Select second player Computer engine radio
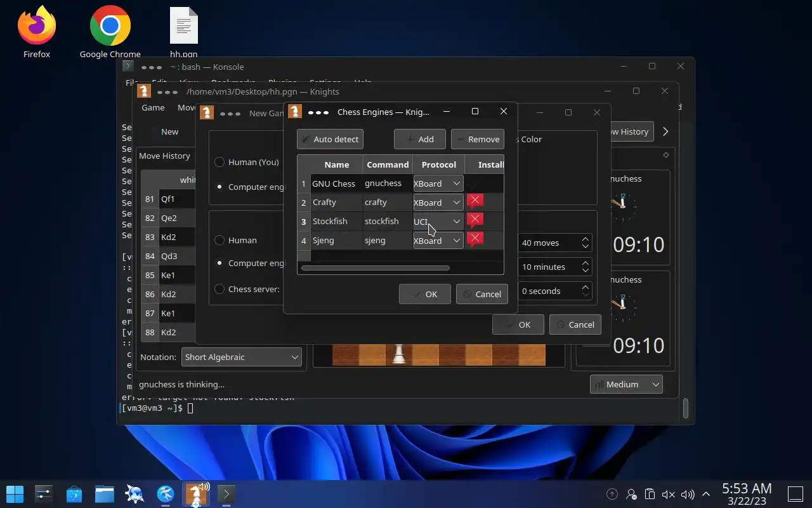Image resolution: width=812 pixels, height=508 pixels. (x=219, y=263)
